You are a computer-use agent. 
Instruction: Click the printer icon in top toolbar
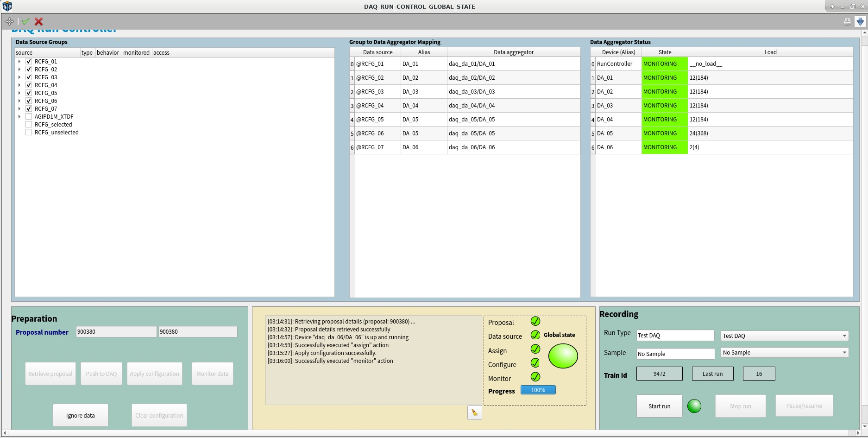click(x=847, y=21)
